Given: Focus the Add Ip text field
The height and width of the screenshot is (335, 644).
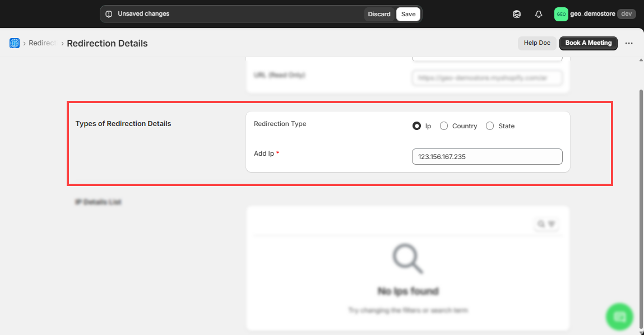Looking at the screenshot, I should tap(487, 157).
